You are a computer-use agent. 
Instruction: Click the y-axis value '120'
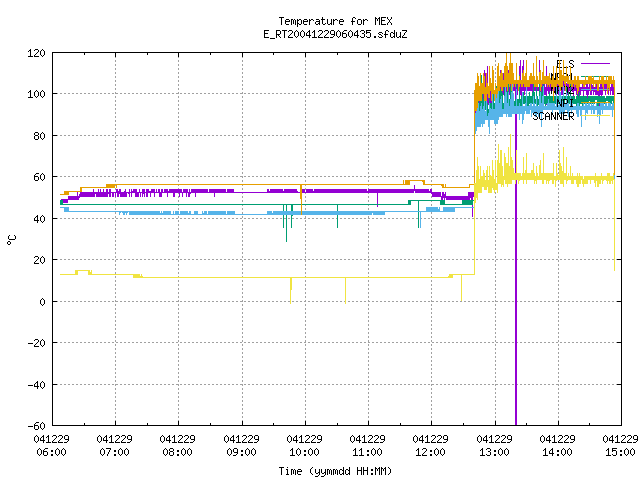click(36, 53)
